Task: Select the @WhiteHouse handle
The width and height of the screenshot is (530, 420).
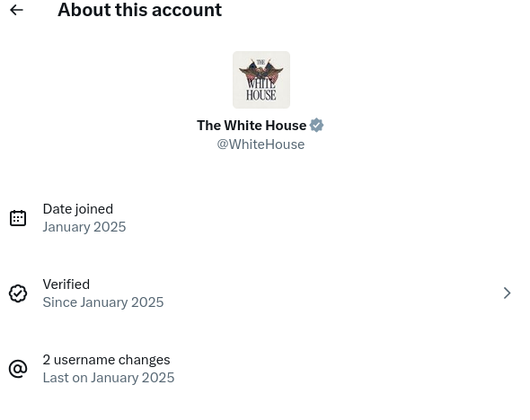Action: click(x=261, y=144)
